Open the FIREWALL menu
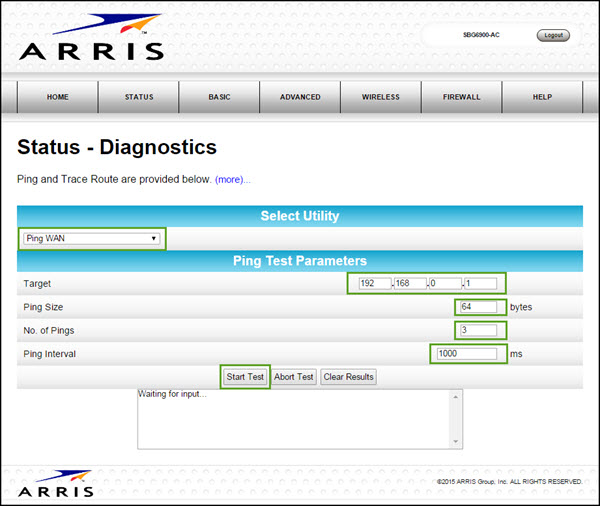Image resolution: width=600 pixels, height=506 pixels. pyautogui.click(x=462, y=97)
